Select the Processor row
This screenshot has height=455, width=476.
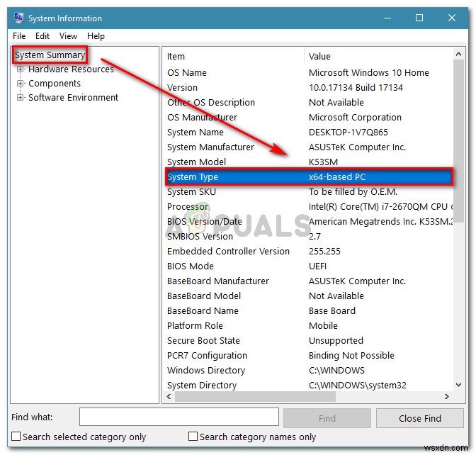(x=308, y=207)
